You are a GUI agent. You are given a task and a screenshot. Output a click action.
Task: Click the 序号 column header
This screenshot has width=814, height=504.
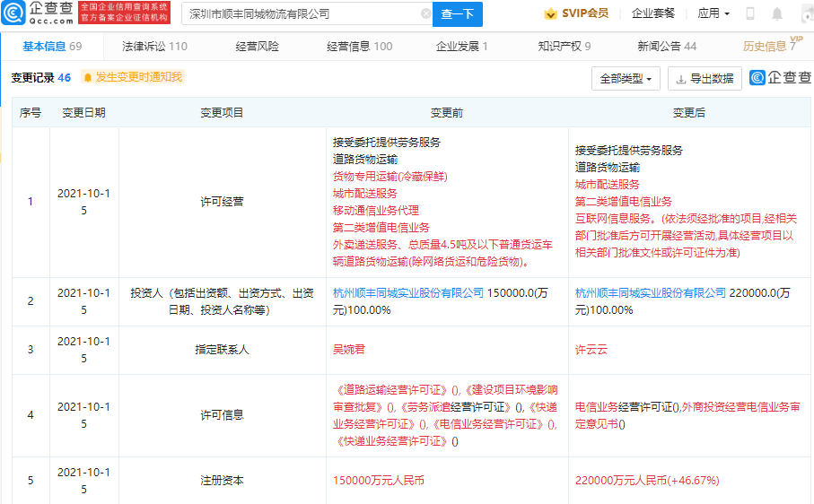tap(31, 112)
